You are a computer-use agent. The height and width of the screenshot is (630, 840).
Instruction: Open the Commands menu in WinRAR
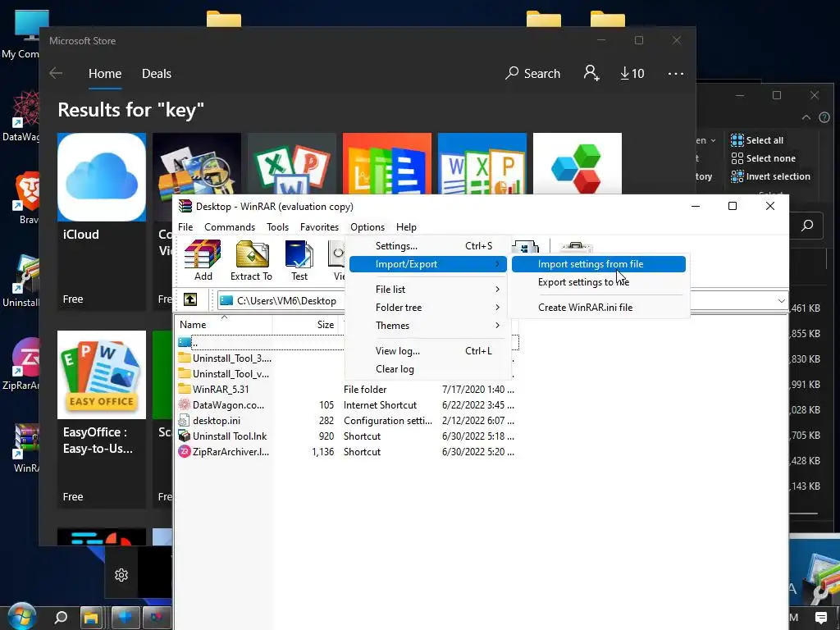click(230, 227)
